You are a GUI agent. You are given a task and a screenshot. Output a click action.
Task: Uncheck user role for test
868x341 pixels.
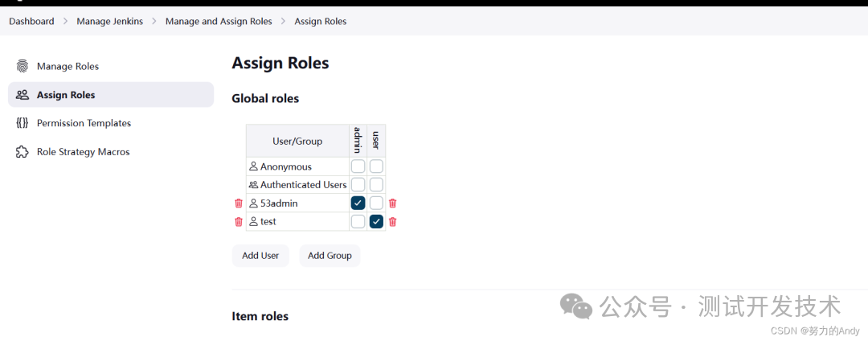coord(376,221)
